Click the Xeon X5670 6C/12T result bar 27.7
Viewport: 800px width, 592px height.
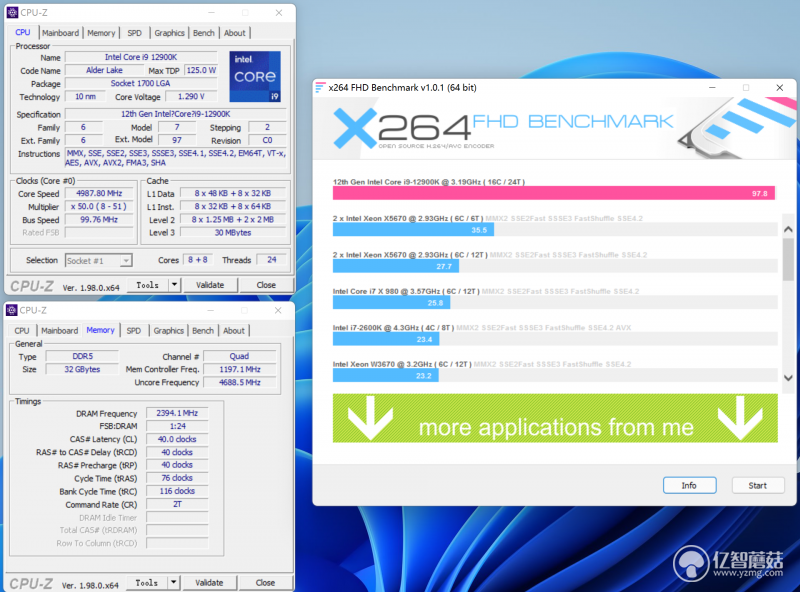pos(395,266)
